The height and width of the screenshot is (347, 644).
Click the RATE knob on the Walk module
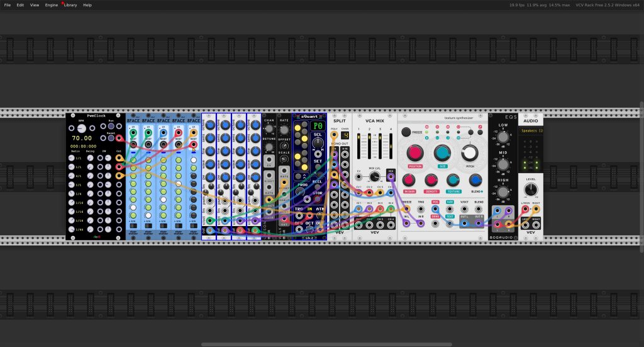click(x=284, y=130)
